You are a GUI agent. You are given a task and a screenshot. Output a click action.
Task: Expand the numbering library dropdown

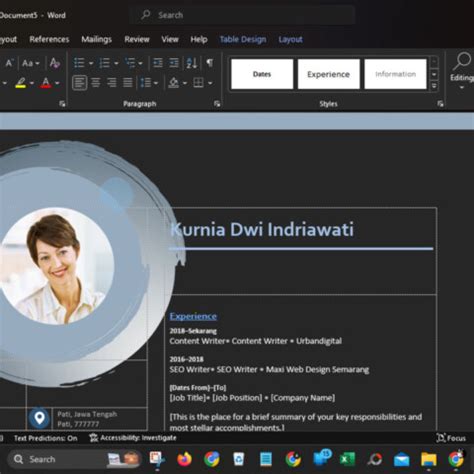point(116,63)
